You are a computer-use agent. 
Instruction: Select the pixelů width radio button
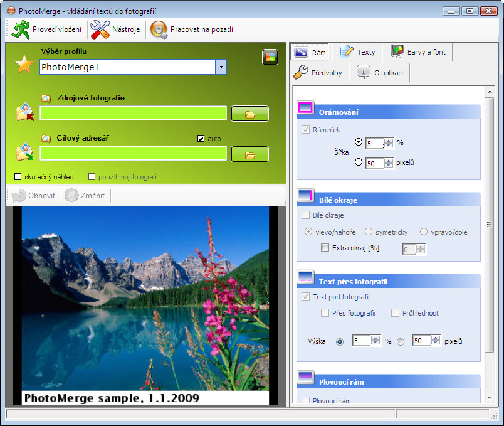(359, 162)
